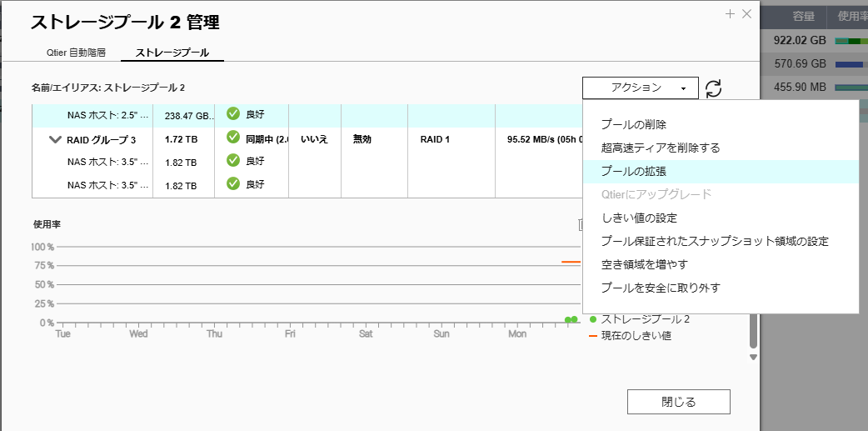Click the plus icon in the dialog header
Image resolution: width=868 pixels, height=431 pixels.
tap(730, 14)
